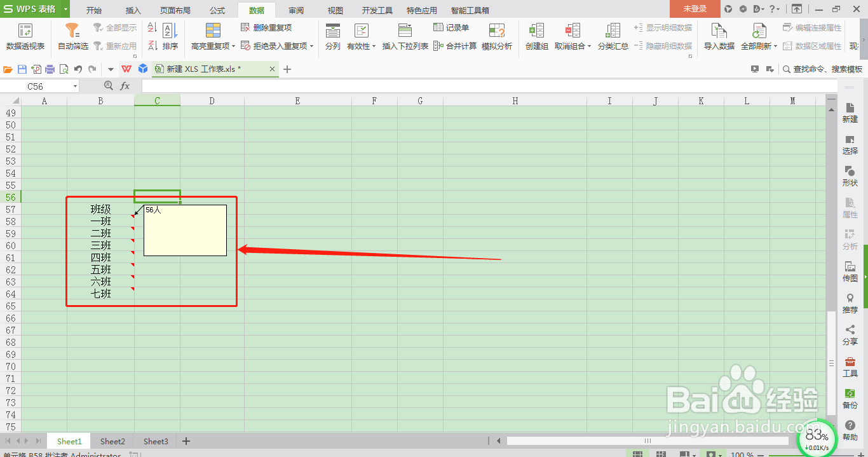The height and width of the screenshot is (457, 868).
Task: Switch to the 页面布局 (Page Layout) tab
Action: click(175, 10)
